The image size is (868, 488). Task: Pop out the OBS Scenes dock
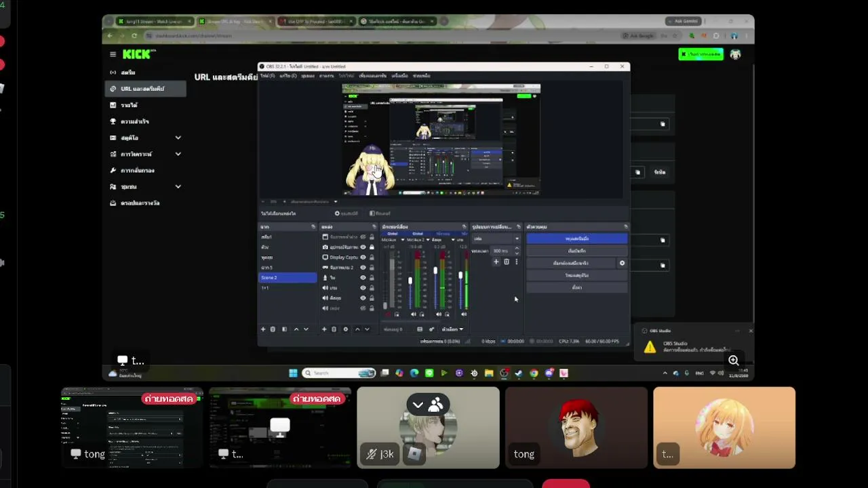click(313, 226)
